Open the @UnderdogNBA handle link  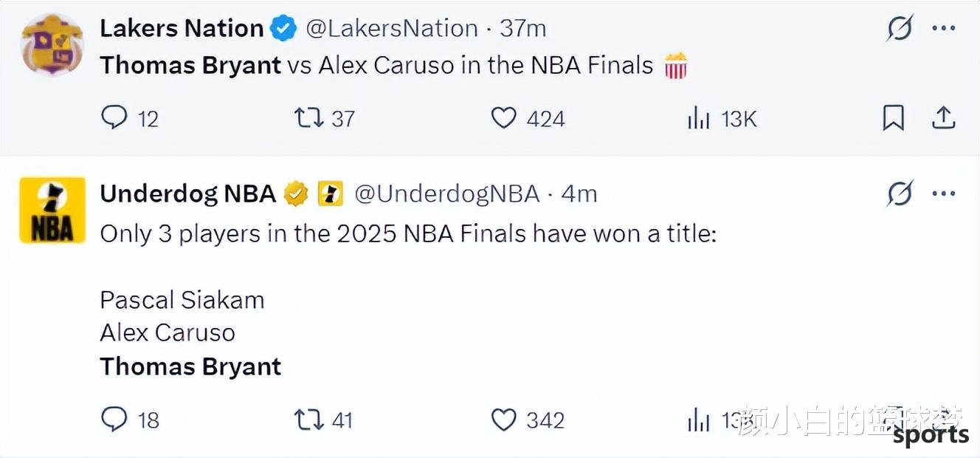(447, 194)
